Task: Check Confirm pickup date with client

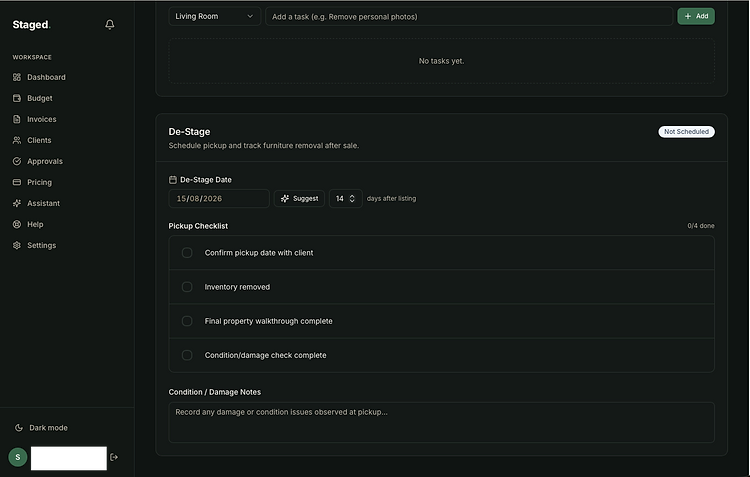Action: tap(187, 253)
